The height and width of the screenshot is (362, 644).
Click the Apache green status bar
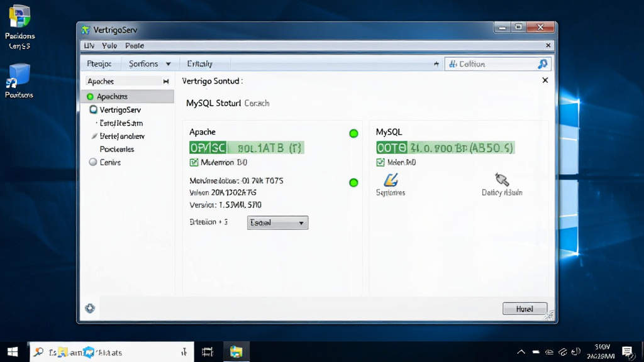tap(247, 148)
